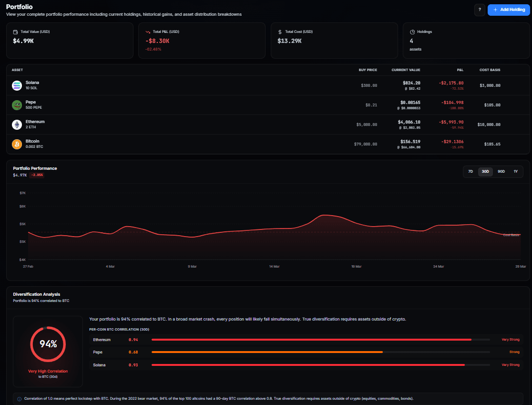Click the Pepe frog coin icon
532x405 pixels.
[17, 105]
